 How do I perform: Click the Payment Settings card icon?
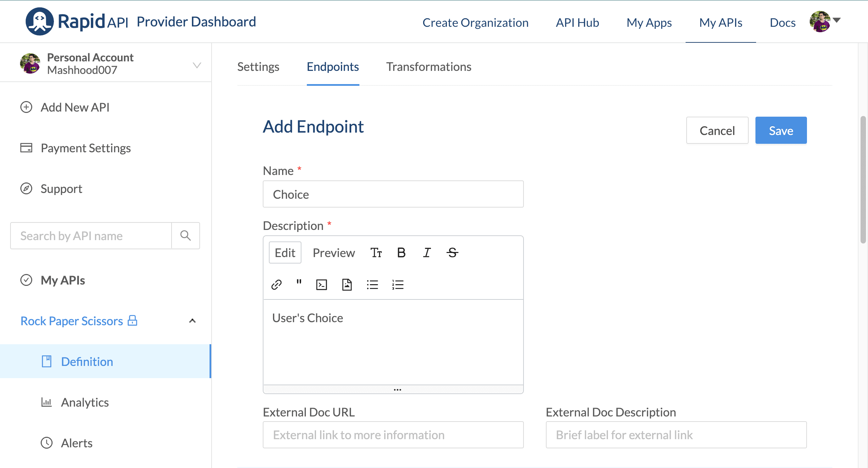pos(26,148)
